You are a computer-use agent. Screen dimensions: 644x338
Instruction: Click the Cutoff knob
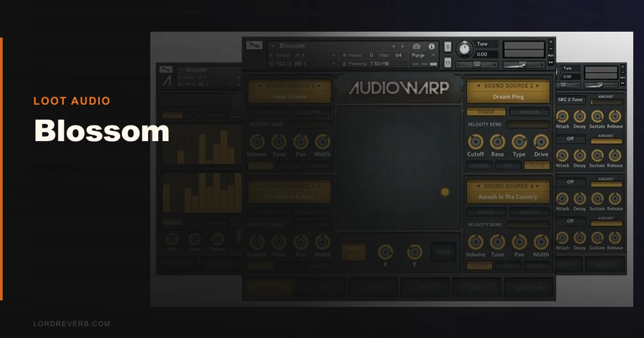[475, 142]
